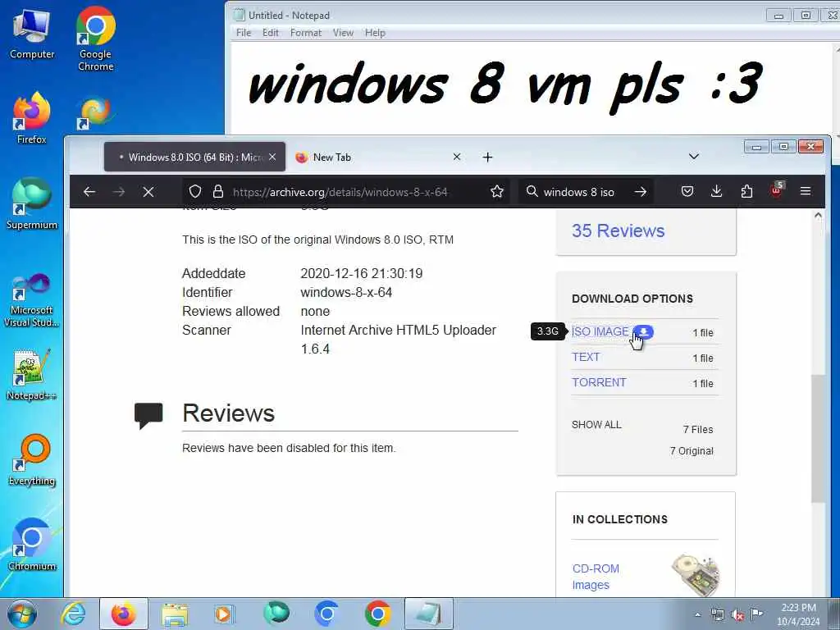This screenshot has height=630, width=840.
Task: Open Notepad View menu
Action: (343, 33)
